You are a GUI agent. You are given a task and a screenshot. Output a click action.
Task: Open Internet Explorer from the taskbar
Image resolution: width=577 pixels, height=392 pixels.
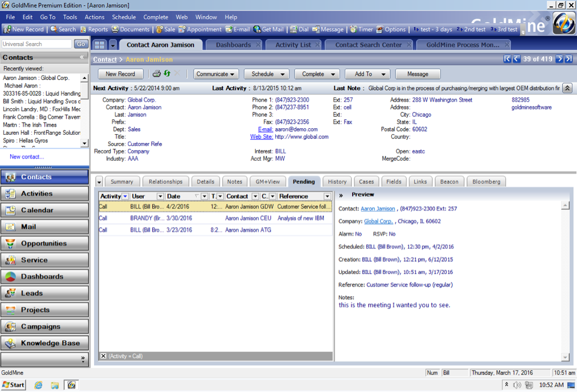(38, 385)
